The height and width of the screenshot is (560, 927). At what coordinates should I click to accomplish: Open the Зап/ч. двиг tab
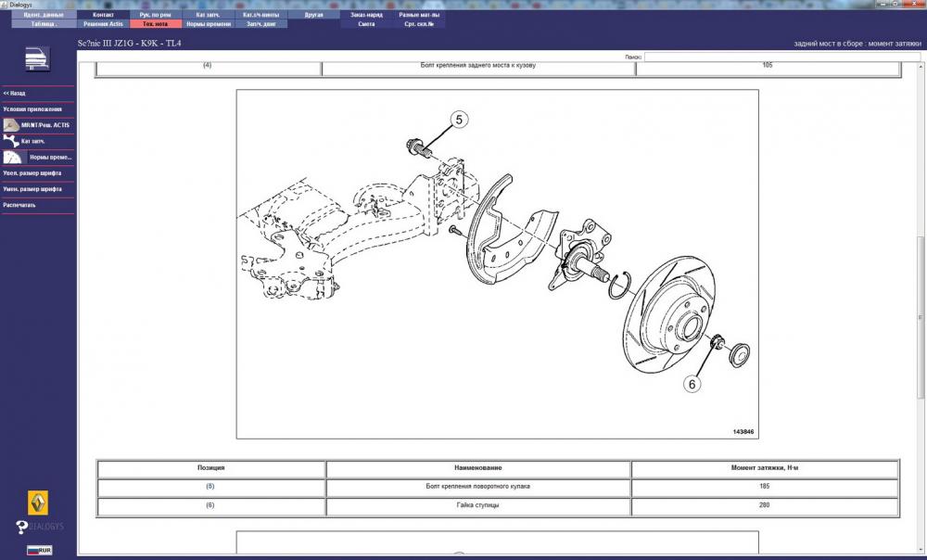pos(261,24)
